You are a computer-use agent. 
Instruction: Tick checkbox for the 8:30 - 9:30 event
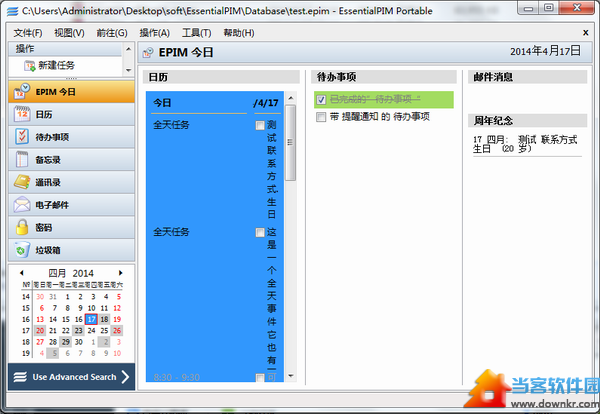[x=260, y=378]
